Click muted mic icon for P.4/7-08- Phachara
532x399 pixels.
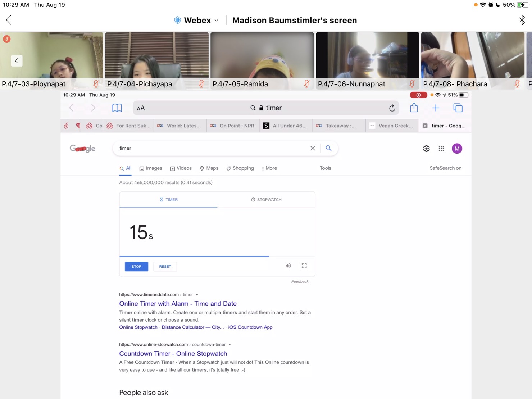click(x=517, y=84)
